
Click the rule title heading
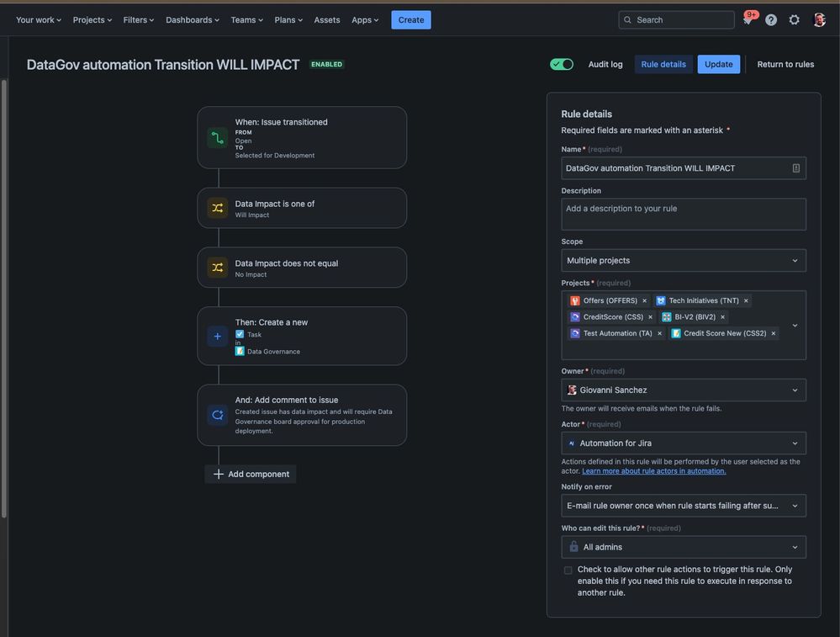pos(163,65)
